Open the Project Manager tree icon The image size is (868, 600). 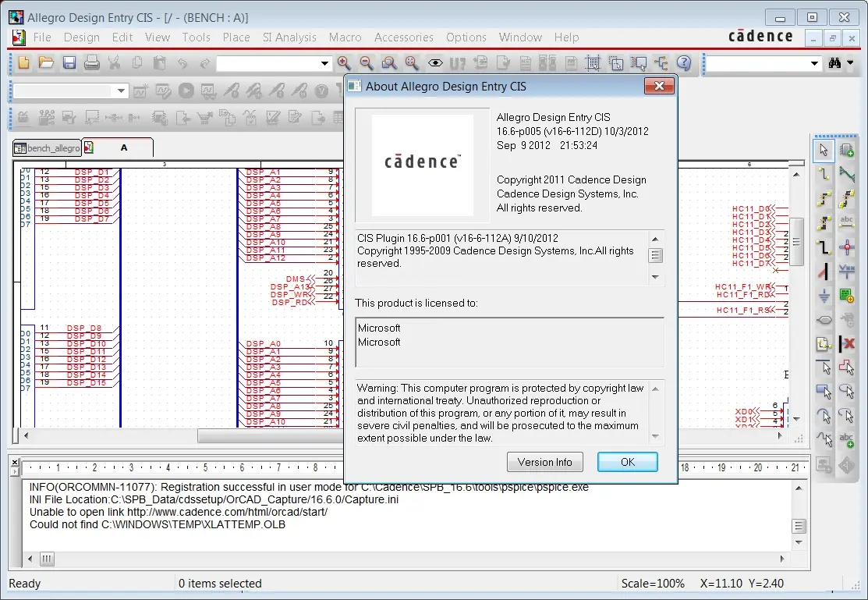click(661, 63)
